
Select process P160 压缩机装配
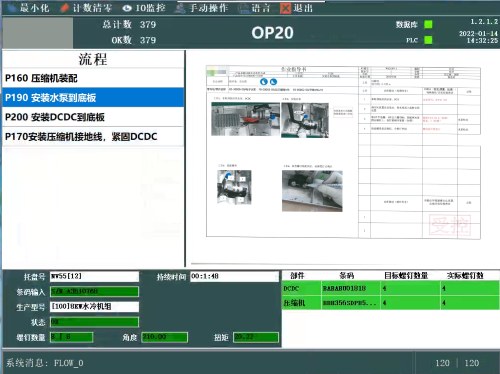point(93,78)
